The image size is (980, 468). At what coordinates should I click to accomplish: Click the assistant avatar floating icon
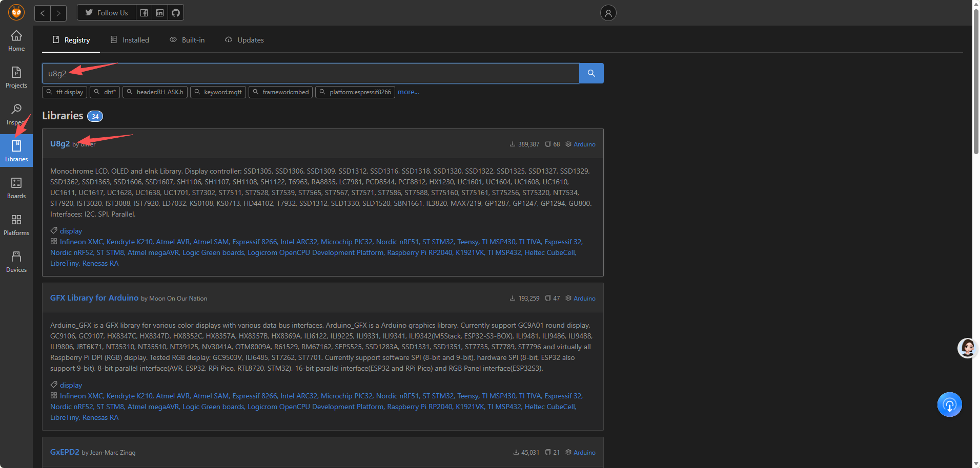click(x=968, y=348)
